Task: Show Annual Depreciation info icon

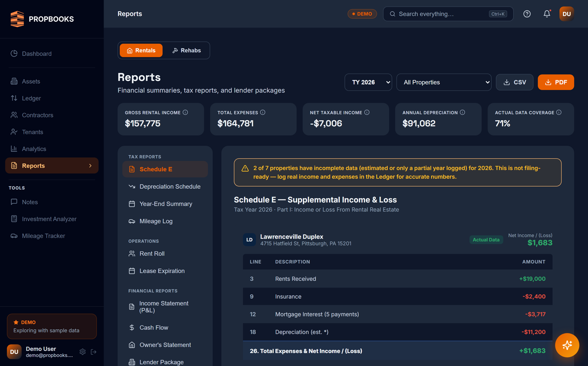Action: tap(463, 112)
